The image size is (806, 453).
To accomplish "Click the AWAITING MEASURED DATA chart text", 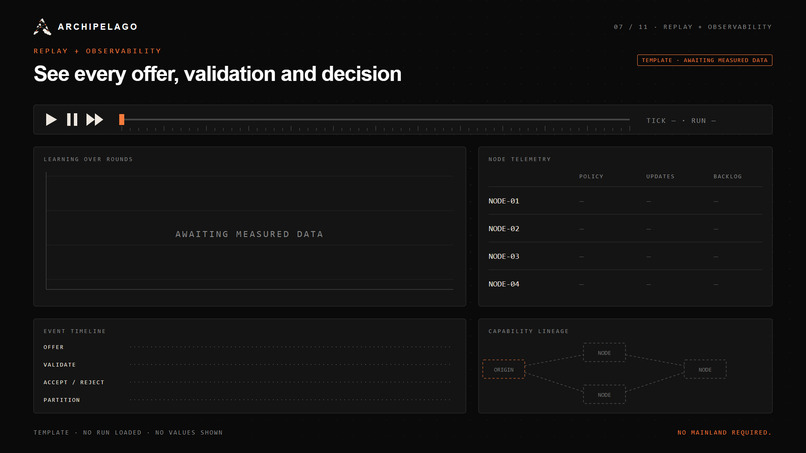I will 249,234.
